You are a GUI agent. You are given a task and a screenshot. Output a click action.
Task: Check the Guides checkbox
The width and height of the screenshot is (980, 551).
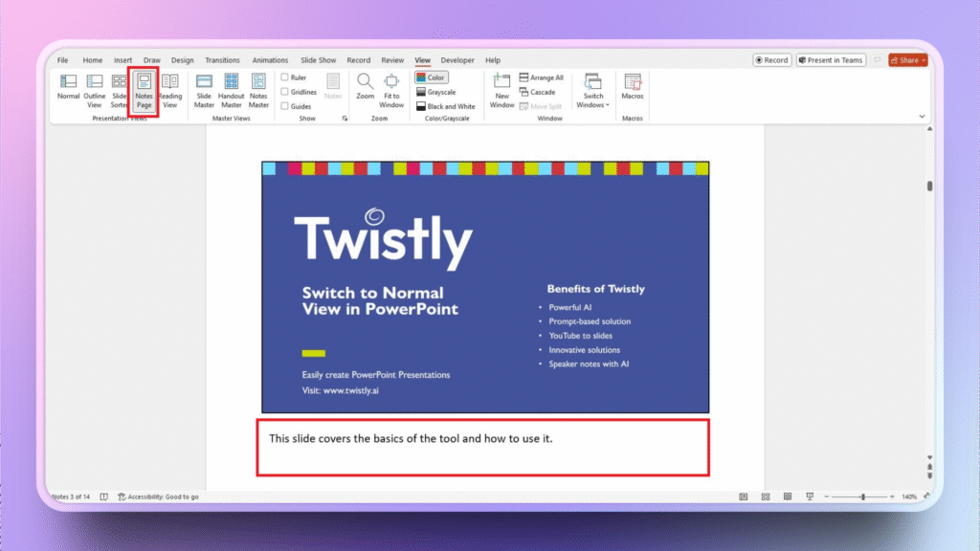point(285,106)
